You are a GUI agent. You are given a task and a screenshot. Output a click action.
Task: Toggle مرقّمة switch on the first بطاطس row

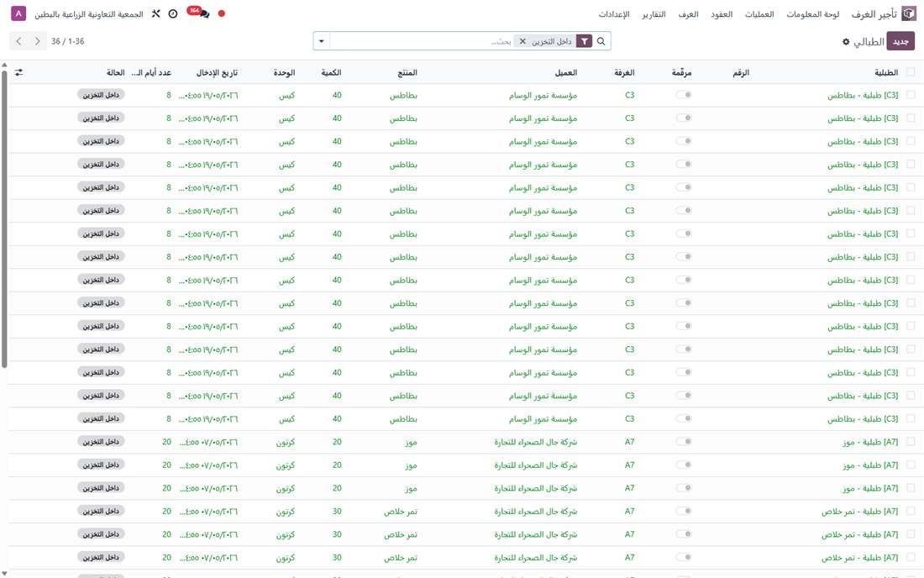(x=684, y=95)
